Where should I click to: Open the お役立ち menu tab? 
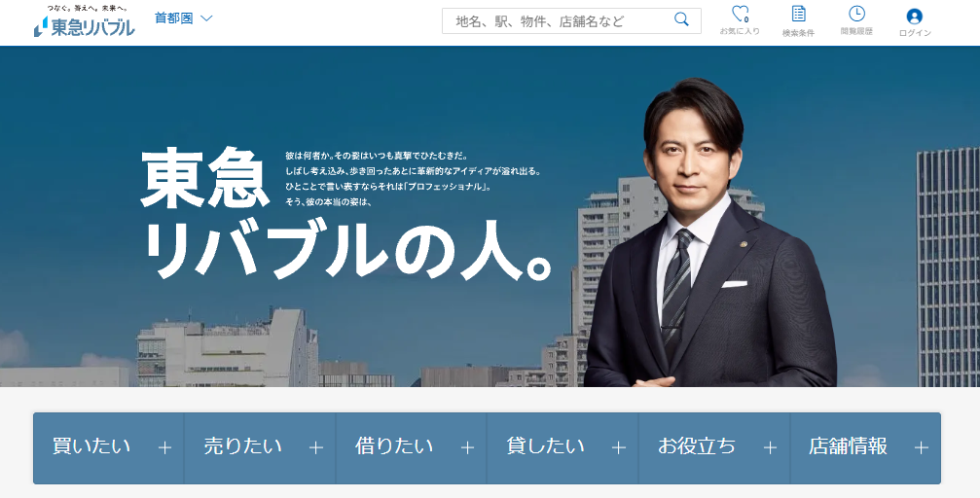(x=714, y=448)
